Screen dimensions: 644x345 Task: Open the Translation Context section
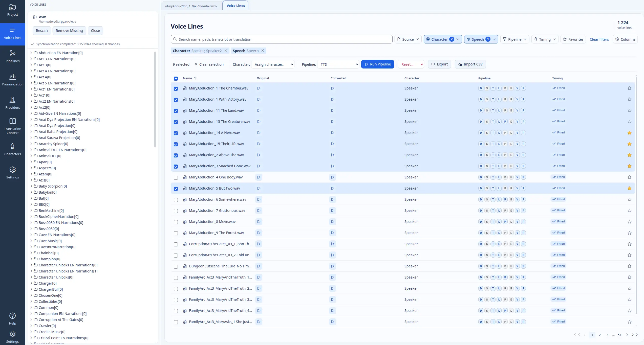tap(12, 126)
